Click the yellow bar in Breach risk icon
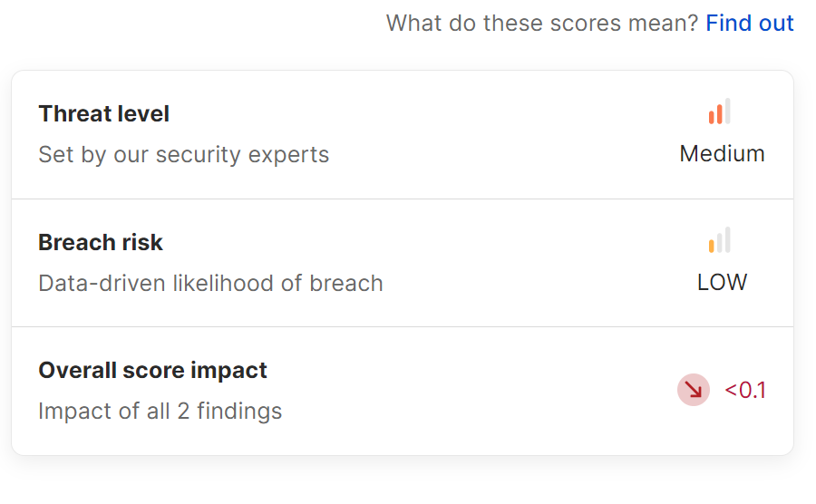The image size is (816, 504). tap(712, 246)
